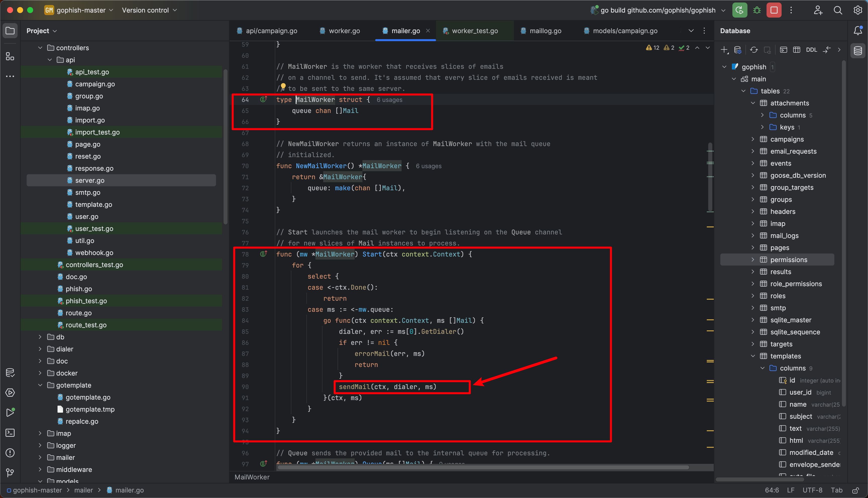868x498 pixels.
Task: Expand the keys folder under attachments
Action: pos(762,127)
